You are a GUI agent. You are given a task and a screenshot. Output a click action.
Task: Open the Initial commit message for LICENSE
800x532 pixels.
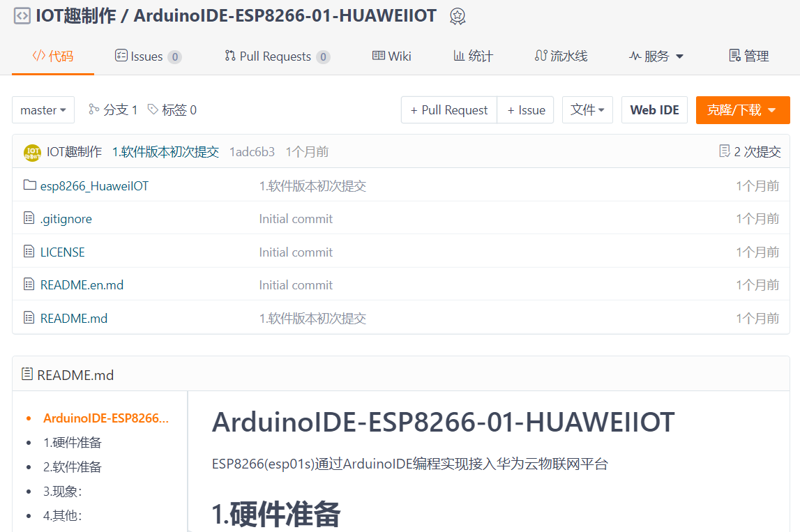point(296,252)
